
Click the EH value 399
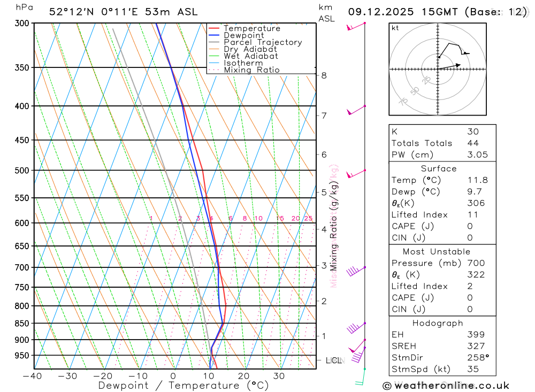click(476, 335)
